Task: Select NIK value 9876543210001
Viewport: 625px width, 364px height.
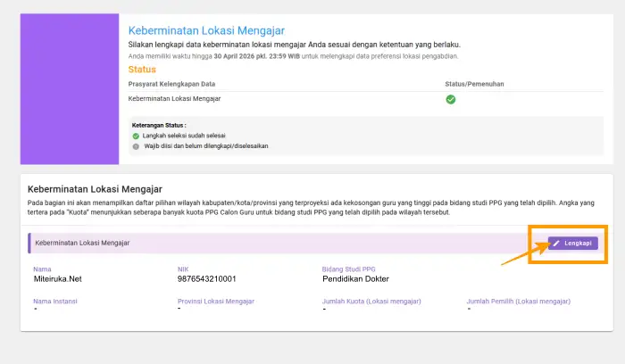Action: pos(207,278)
